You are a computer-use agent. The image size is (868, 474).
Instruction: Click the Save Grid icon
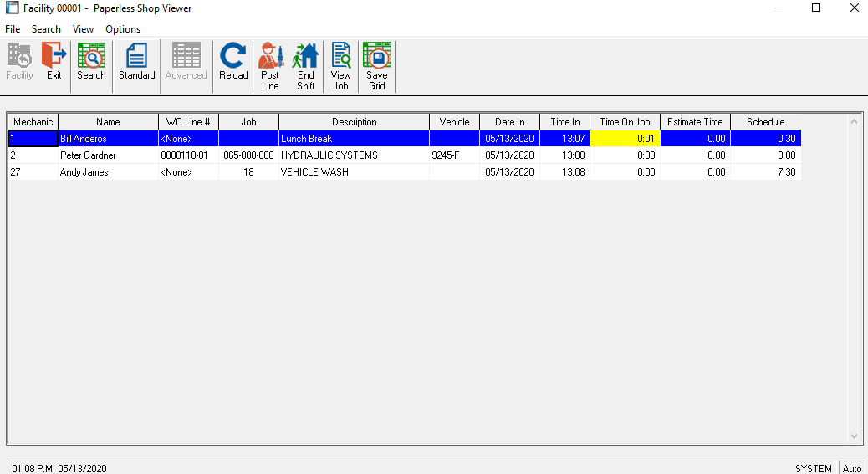[377, 66]
